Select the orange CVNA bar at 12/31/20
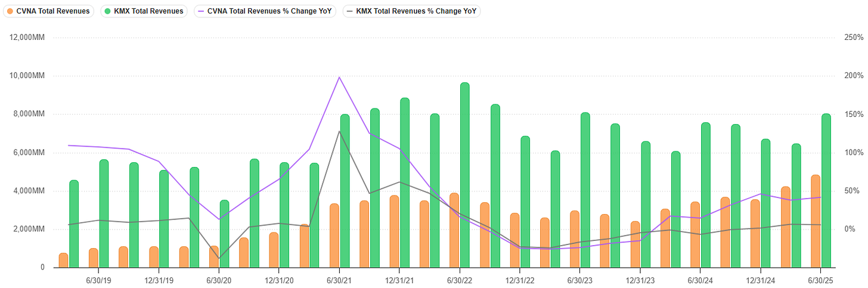This screenshot has width=868, height=288. point(274,250)
